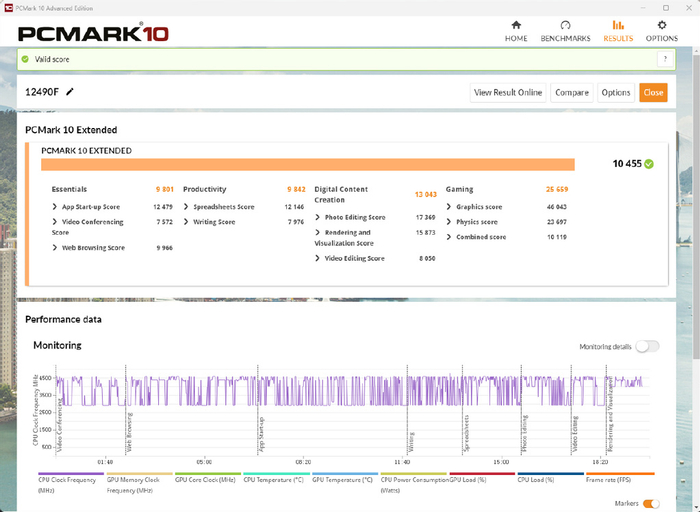Image resolution: width=700 pixels, height=512 pixels.
Task: Click the GPU Temperature legend swatch
Action: (345, 474)
